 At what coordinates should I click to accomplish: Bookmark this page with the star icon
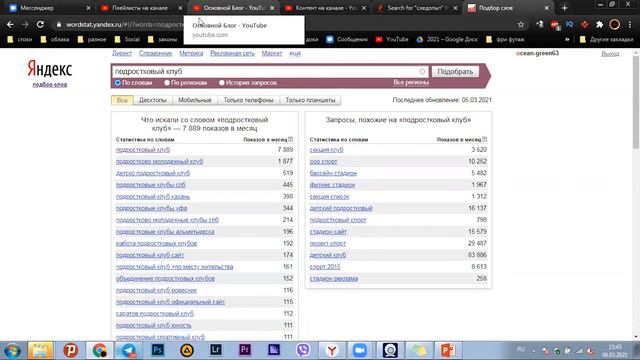(521, 24)
